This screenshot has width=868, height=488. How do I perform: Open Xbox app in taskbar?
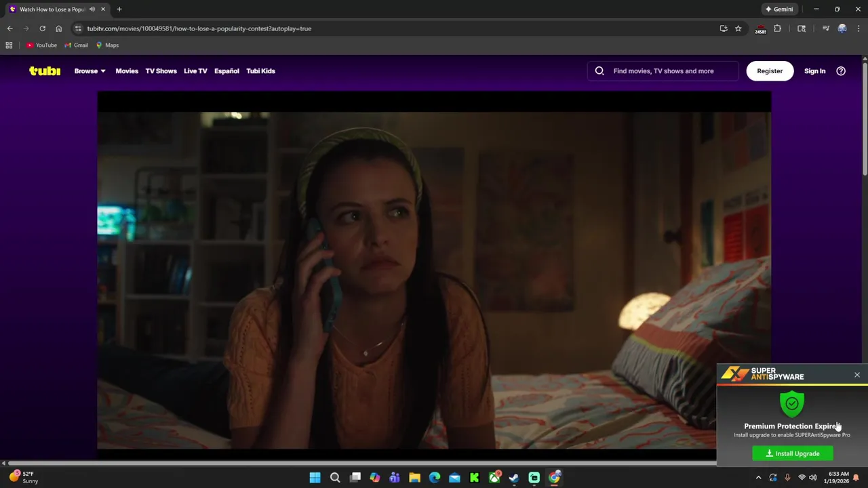[494, 478]
